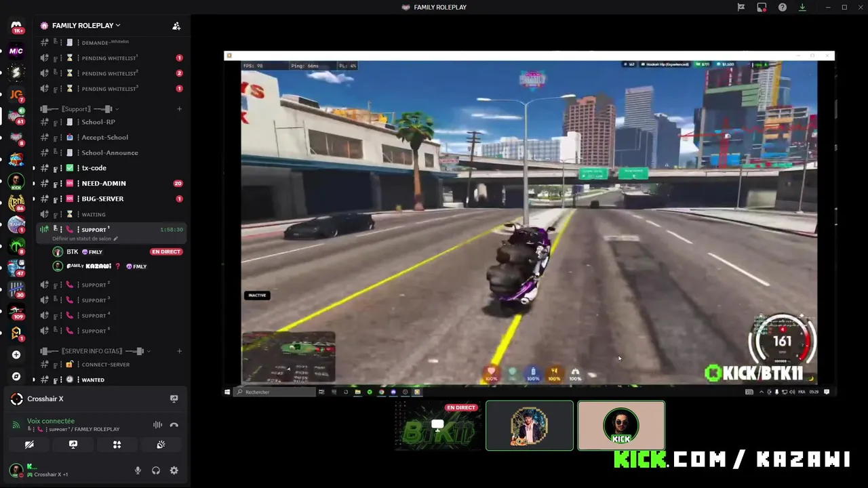
Task: Open server icon with 86 badge
Action: (16, 203)
